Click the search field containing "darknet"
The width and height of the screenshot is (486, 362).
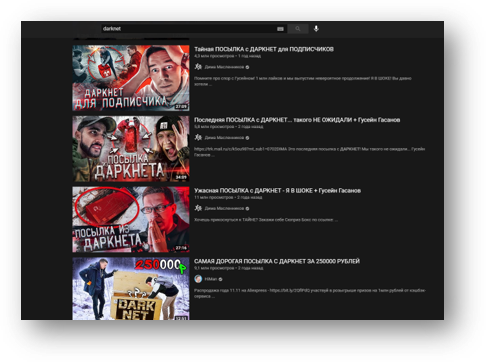(194, 29)
